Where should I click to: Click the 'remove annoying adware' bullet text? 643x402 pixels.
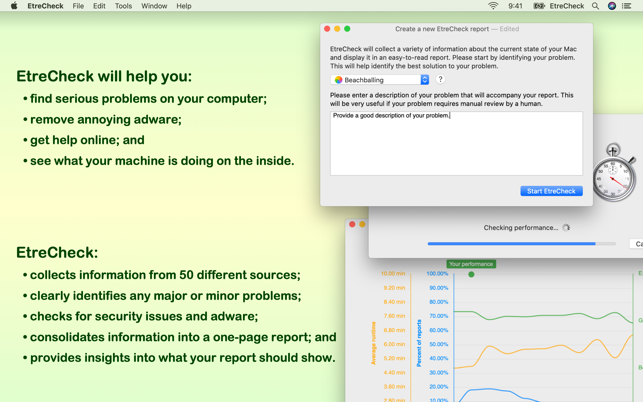[x=106, y=119]
